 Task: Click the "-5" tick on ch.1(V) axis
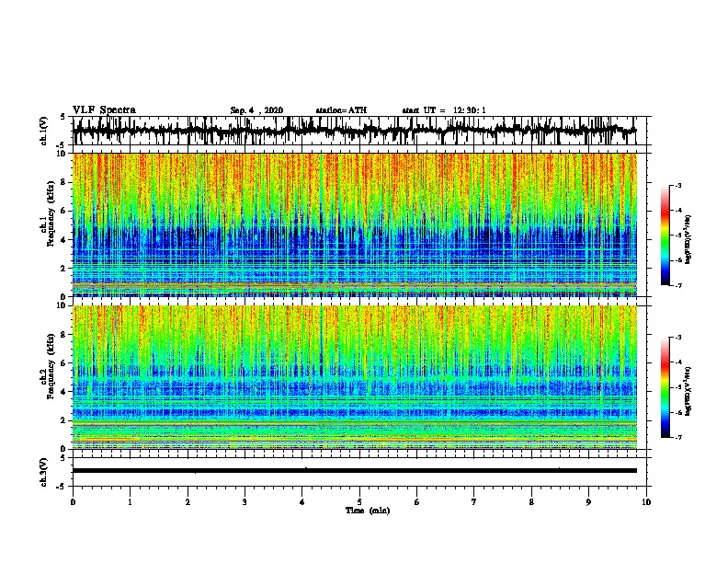point(62,145)
